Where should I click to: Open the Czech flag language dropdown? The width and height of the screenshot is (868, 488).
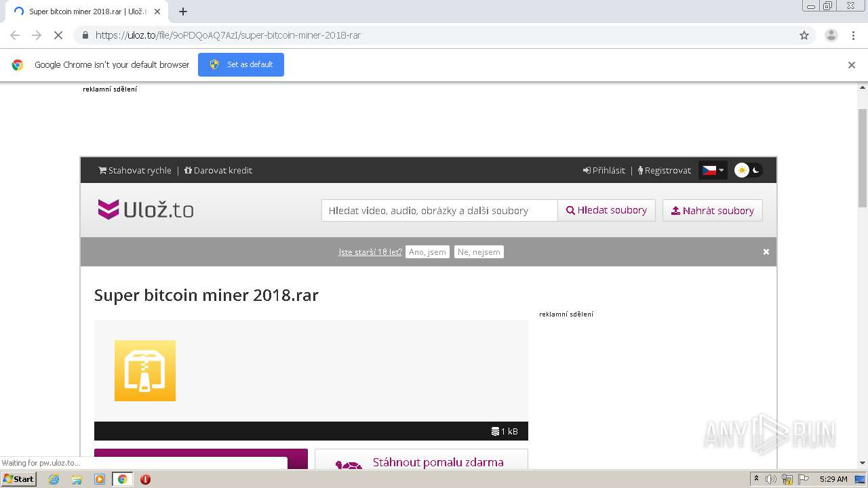713,170
